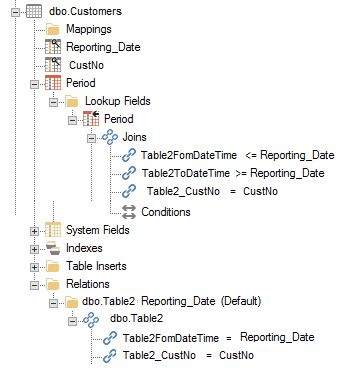Screen dimensions: 362x386
Task: Click the dbo.Table2 relation chain icon
Action: [x=91, y=319]
